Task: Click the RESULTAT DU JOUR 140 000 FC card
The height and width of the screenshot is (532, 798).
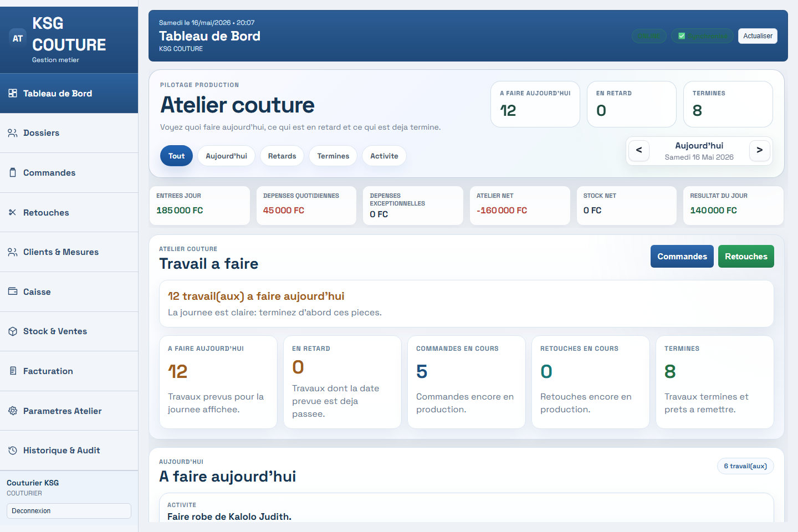Action: 733,206
